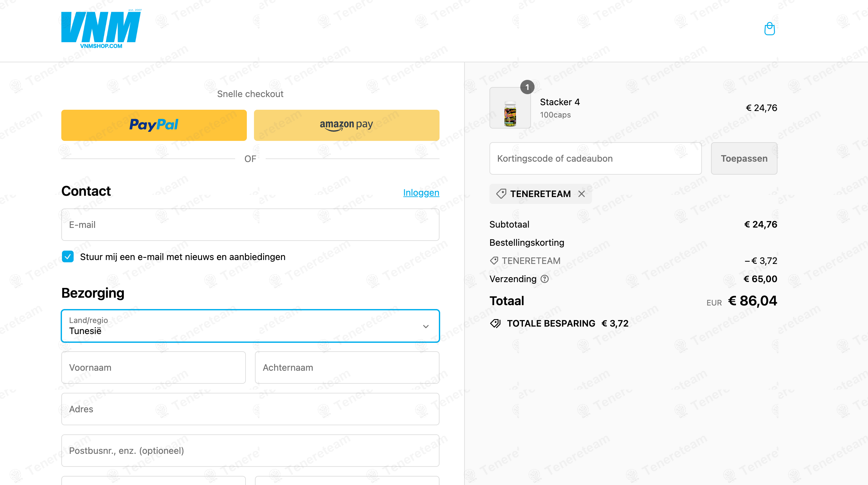The width and height of the screenshot is (868, 485).
Task: Click the VNM shop logo
Action: click(102, 29)
